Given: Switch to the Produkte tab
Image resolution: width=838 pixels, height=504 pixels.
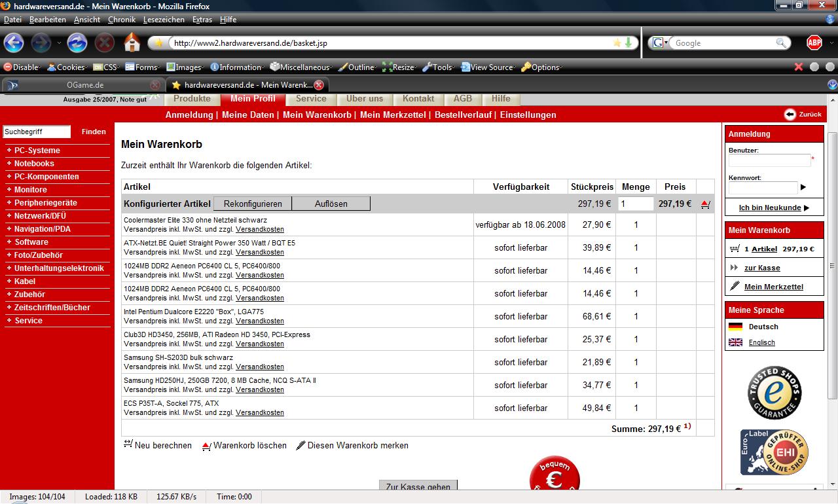Looking at the screenshot, I should coord(192,99).
